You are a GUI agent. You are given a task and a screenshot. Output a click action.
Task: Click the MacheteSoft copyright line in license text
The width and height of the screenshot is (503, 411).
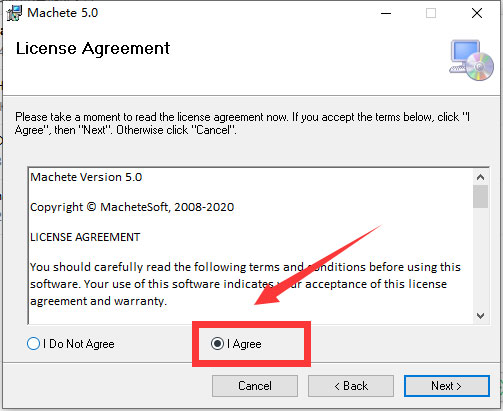[x=132, y=207]
